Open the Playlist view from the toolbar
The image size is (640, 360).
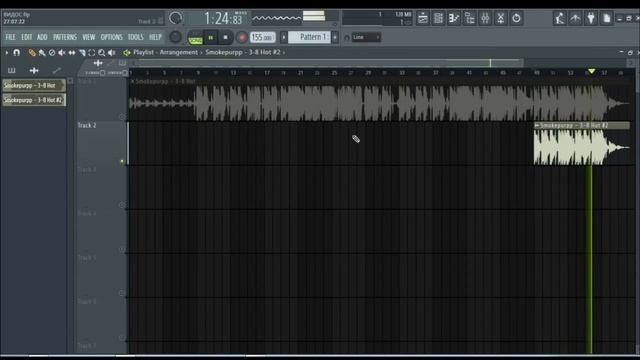[x=423, y=18]
